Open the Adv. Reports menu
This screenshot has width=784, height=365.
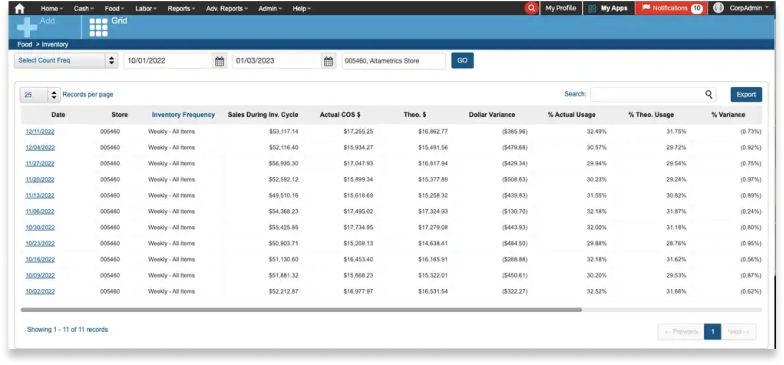point(226,8)
